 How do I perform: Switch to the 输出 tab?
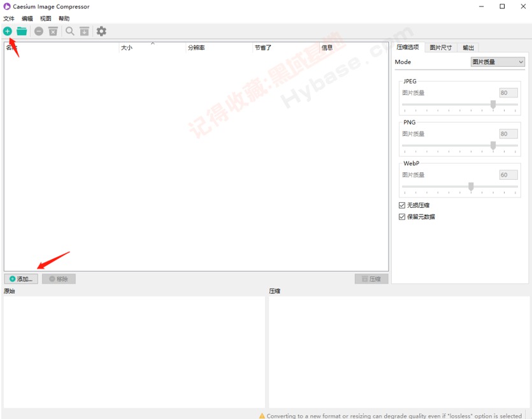point(468,48)
